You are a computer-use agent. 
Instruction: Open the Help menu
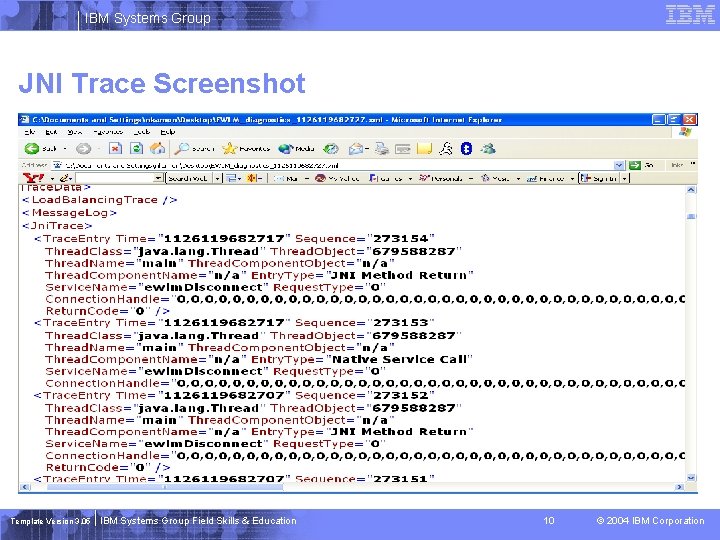pyautogui.click(x=168, y=132)
